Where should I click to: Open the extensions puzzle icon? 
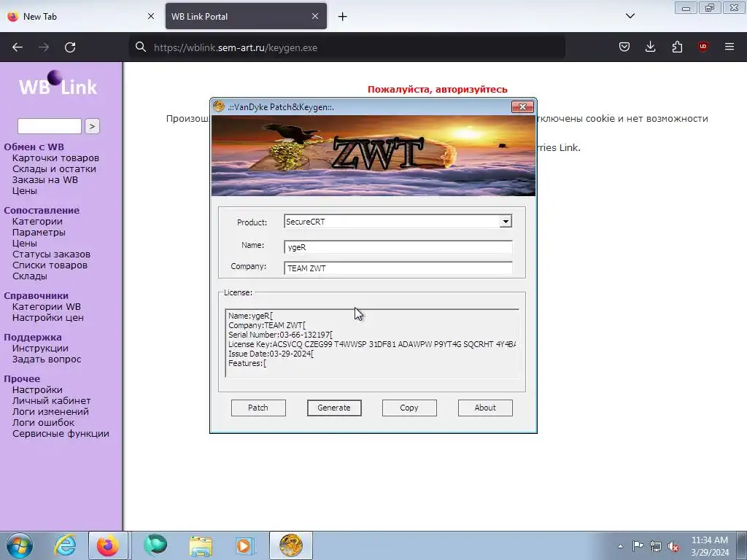click(677, 47)
